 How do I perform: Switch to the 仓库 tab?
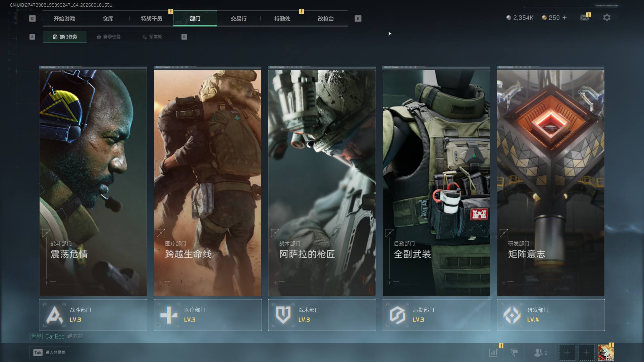(x=108, y=18)
